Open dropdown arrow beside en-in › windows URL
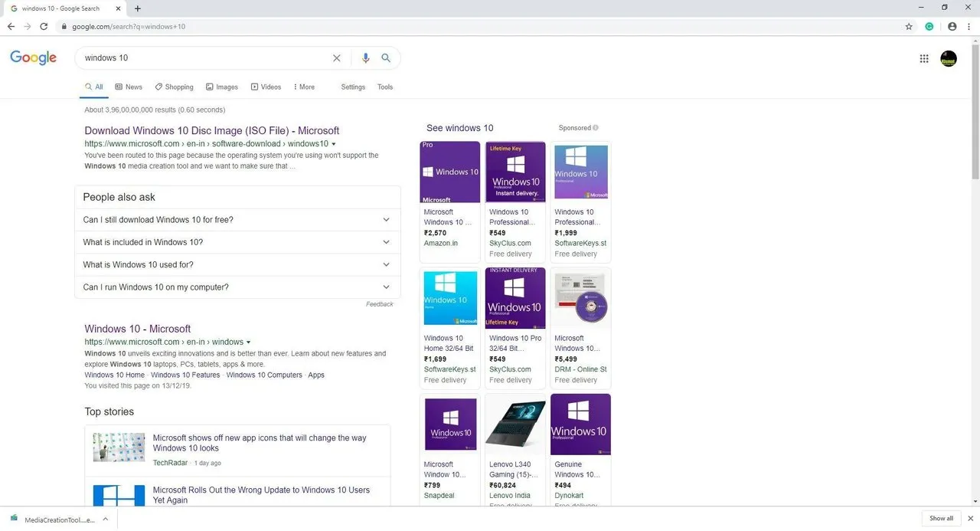 (249, 342)
